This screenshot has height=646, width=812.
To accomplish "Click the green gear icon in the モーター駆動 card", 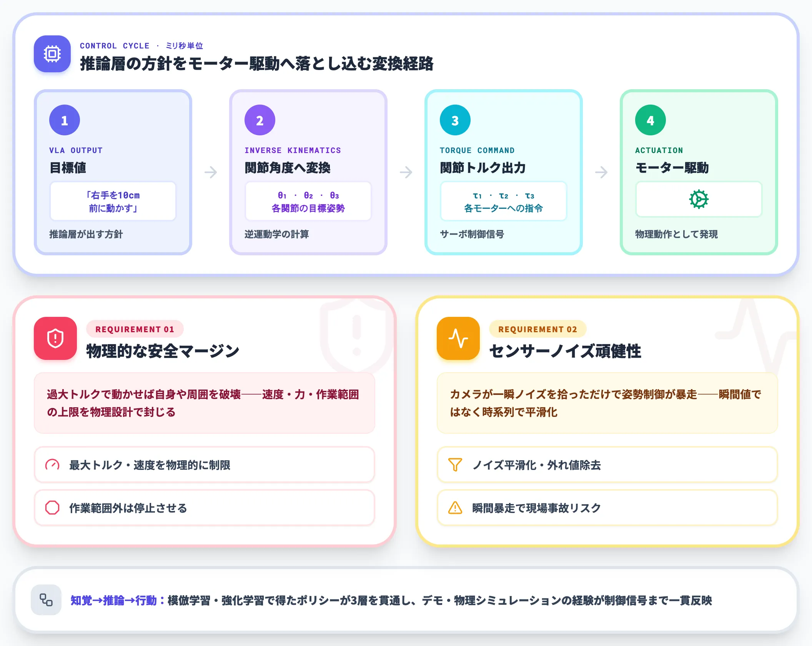I will point(699,199).
